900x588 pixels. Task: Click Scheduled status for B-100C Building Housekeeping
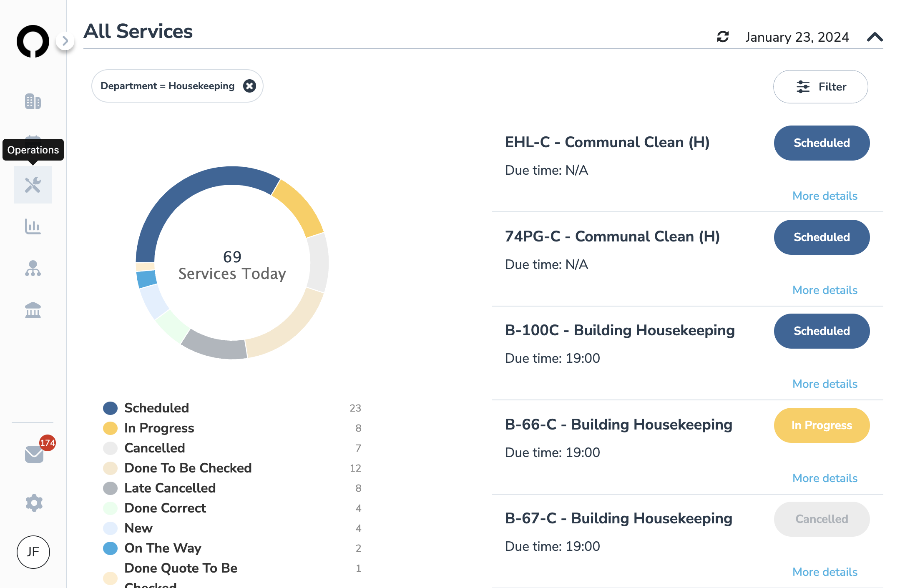point(822,331)
